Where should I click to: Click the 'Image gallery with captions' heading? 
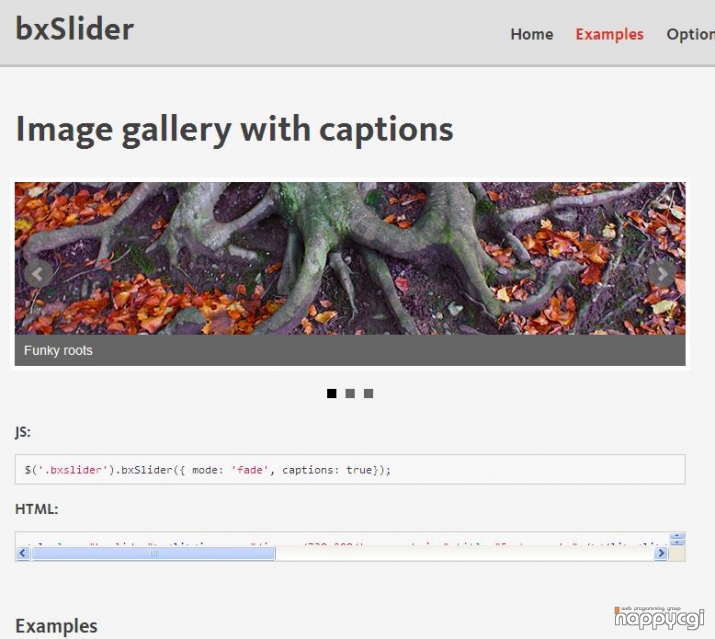(234, 130)
